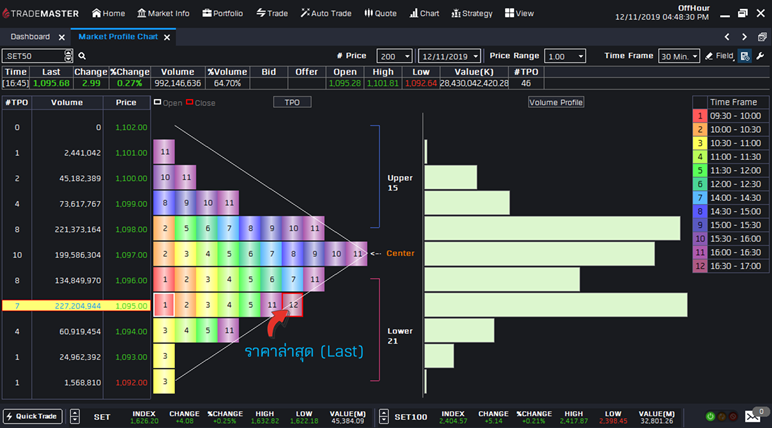Open the mail notification icon

coord(752,417)
